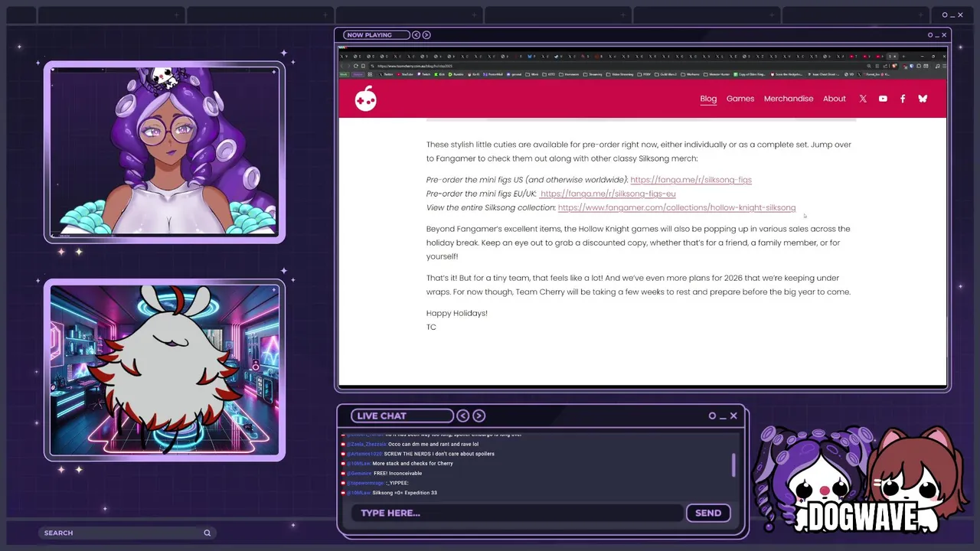The image size is (980, 551).
Task: Open the Guild Wars 2 bookmark folder
Action: (x=666, y=74)
